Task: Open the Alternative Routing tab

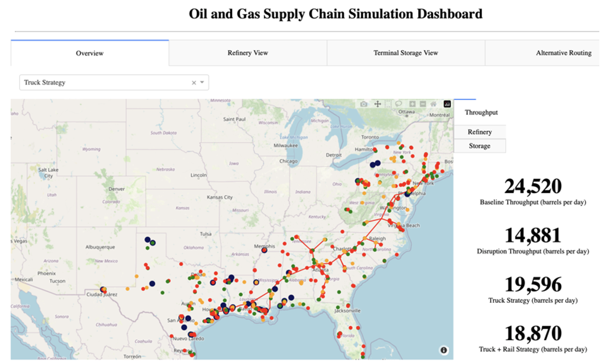Action: [563, 53]
